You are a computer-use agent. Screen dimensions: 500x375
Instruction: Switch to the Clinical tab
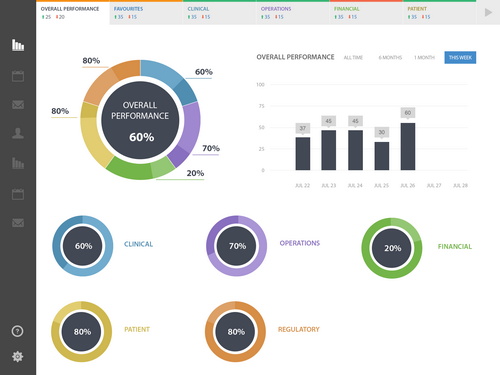tap(220, 13)
